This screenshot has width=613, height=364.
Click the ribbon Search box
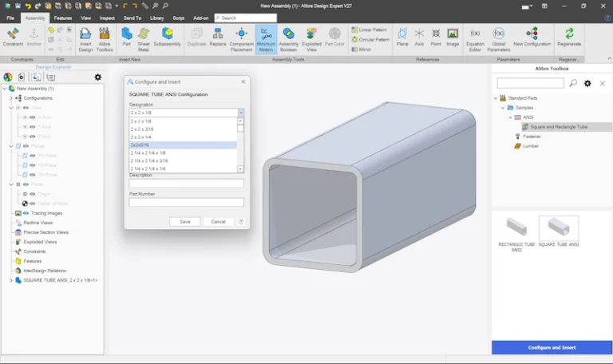point(246,18)
